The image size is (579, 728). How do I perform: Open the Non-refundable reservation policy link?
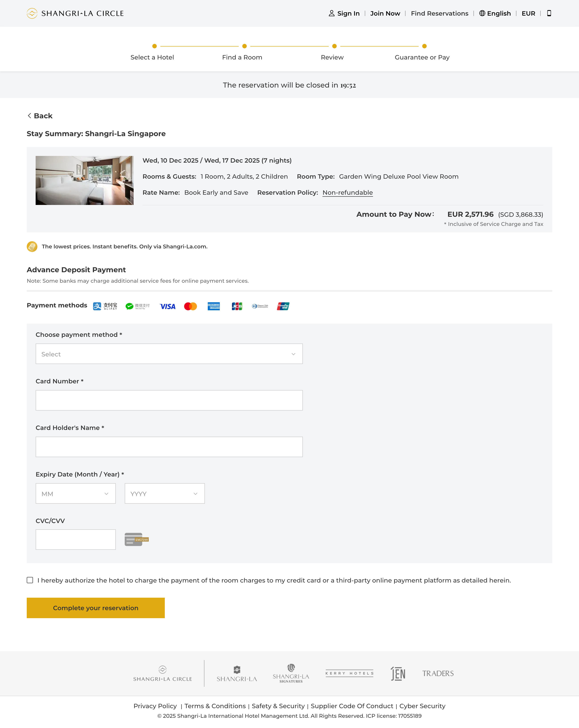tap(347, 192)
